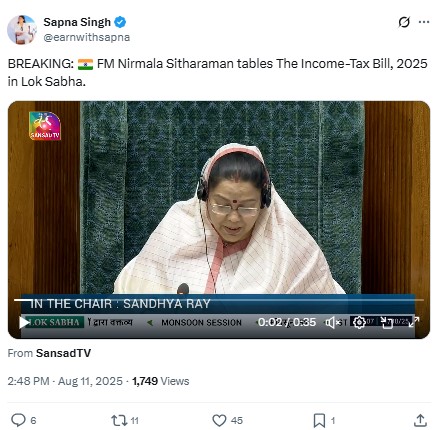Click the share upload arrow icon
This screenshot has width=437, height=430.
420,420
